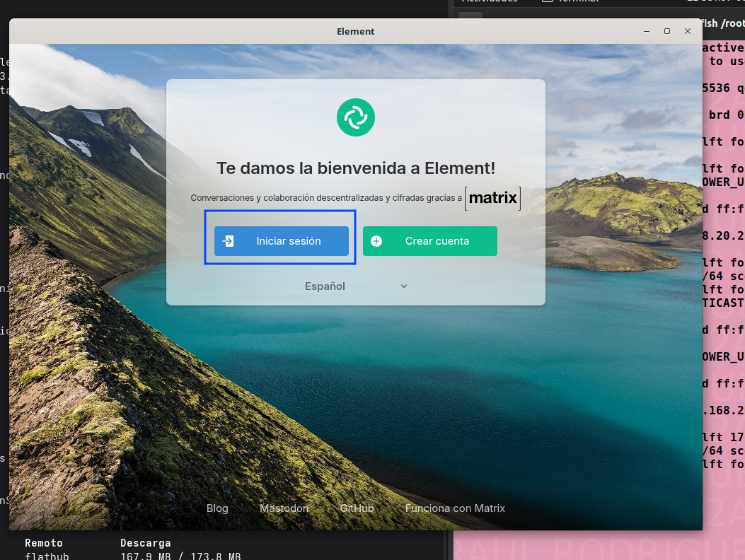
Task: Click the "Remoto" column header in terminal
Action: (x=44, y=543)
